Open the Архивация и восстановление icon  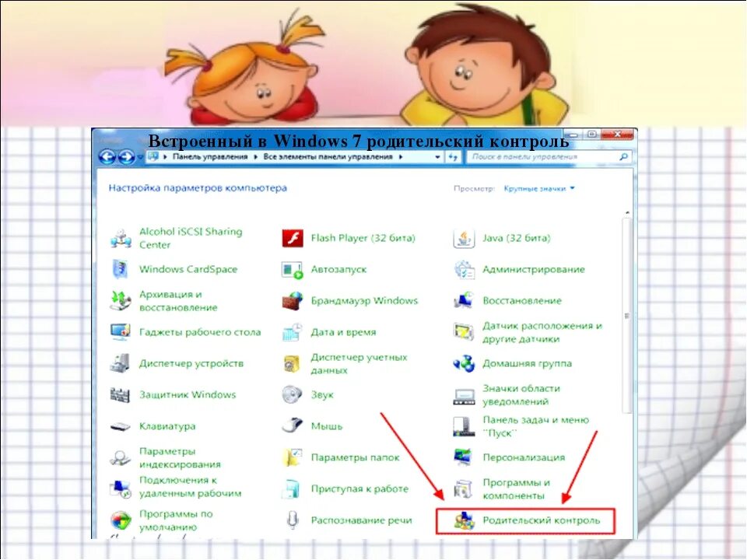(x=120, y=301)
